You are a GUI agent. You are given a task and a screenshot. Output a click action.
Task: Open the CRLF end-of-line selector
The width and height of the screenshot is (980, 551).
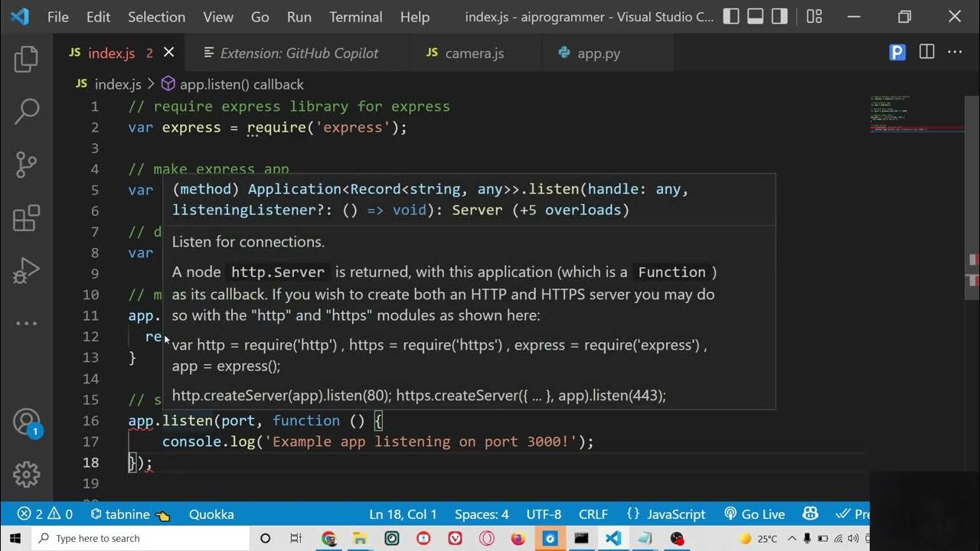click(x=593, y=514)
